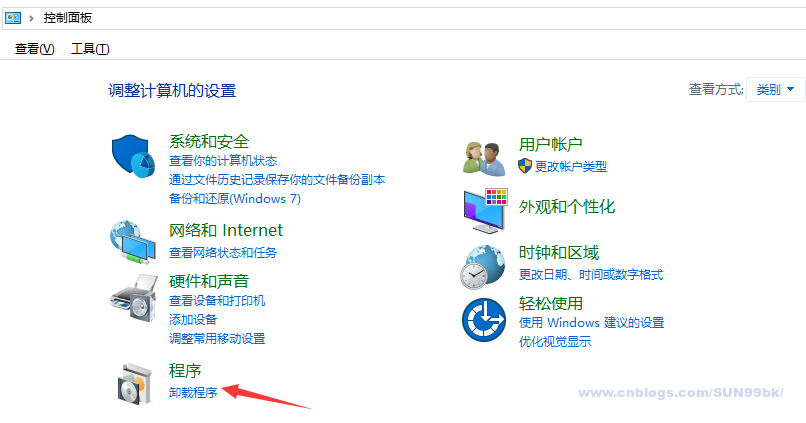The width and height of the screenshot is (806, 423).
Task: Open 更改帐户类型 link
Action: (x=571, y=167)
